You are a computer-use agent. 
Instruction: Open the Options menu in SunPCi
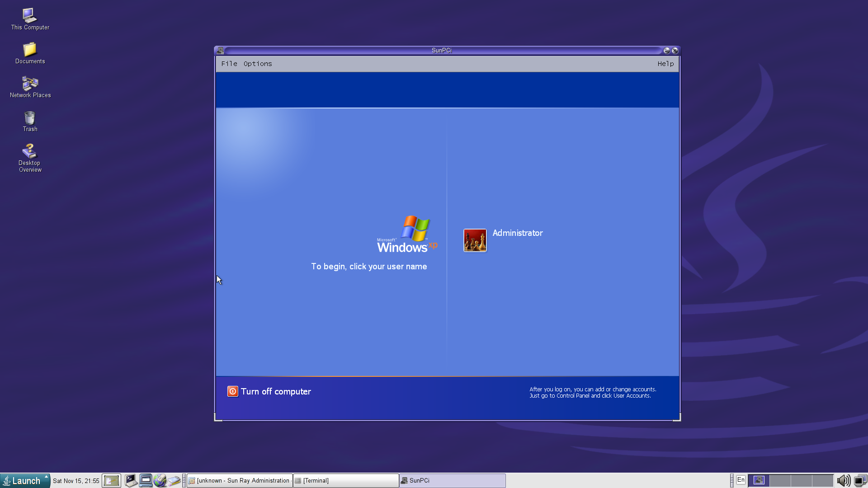click(x=258, y=64)
